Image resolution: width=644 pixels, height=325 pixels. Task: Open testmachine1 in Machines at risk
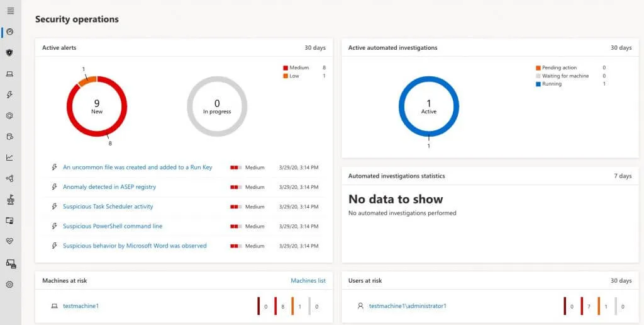point(80,306)
